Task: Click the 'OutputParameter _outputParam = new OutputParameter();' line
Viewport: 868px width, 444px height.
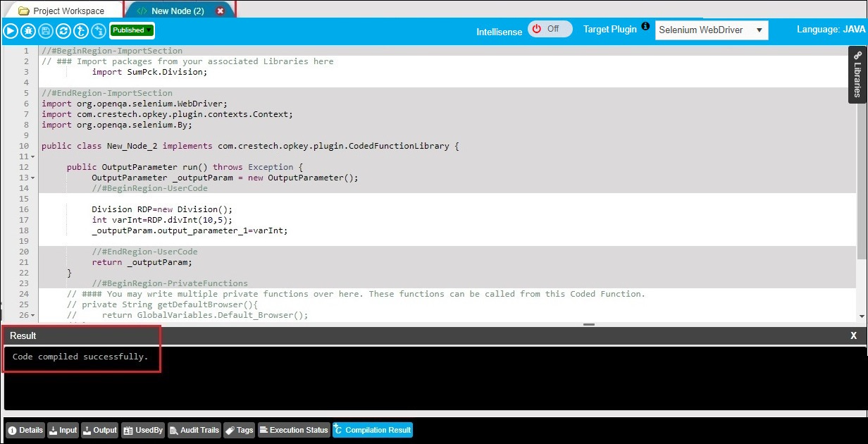Action: 225,178
